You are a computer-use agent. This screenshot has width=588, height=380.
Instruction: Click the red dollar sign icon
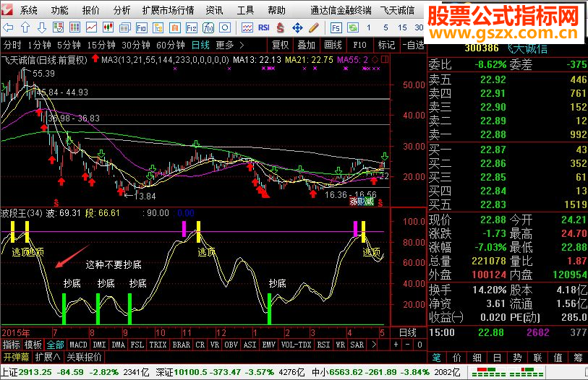(280, 27)
